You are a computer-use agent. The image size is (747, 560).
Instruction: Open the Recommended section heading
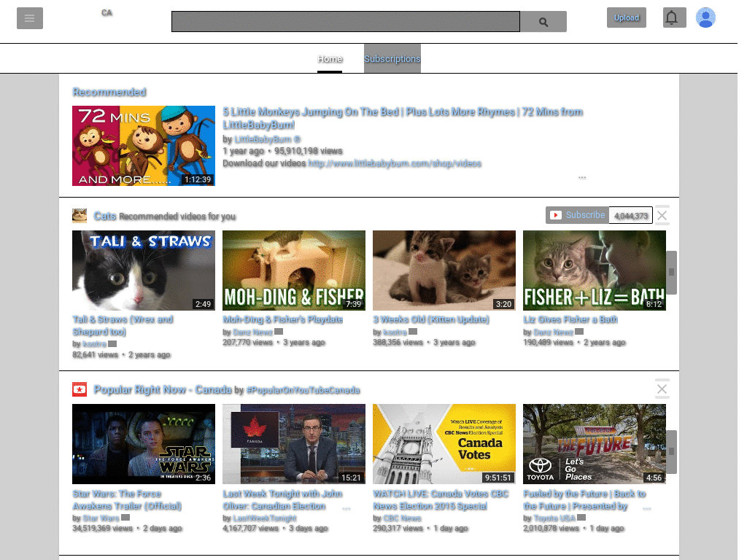[x=109, y=92]
